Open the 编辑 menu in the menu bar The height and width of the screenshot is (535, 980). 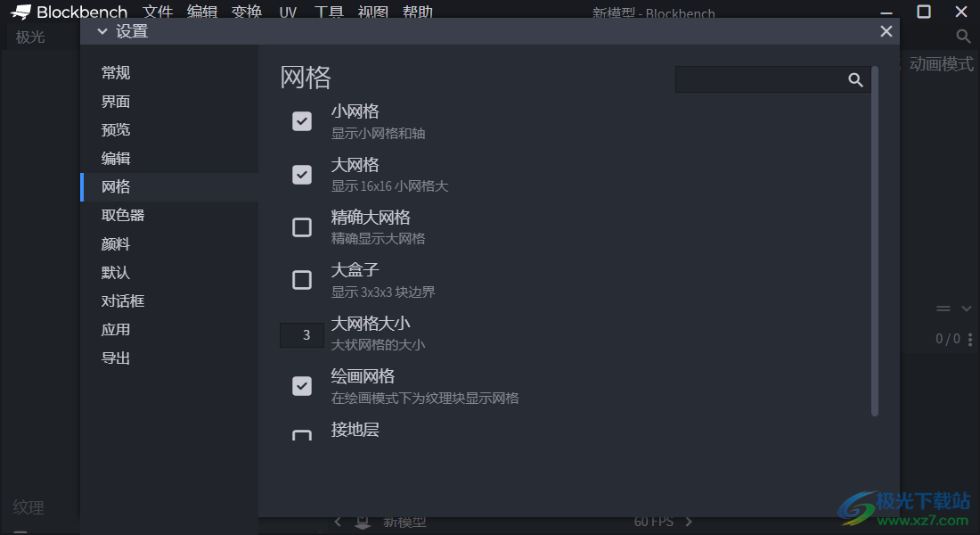tap(202, 12)
